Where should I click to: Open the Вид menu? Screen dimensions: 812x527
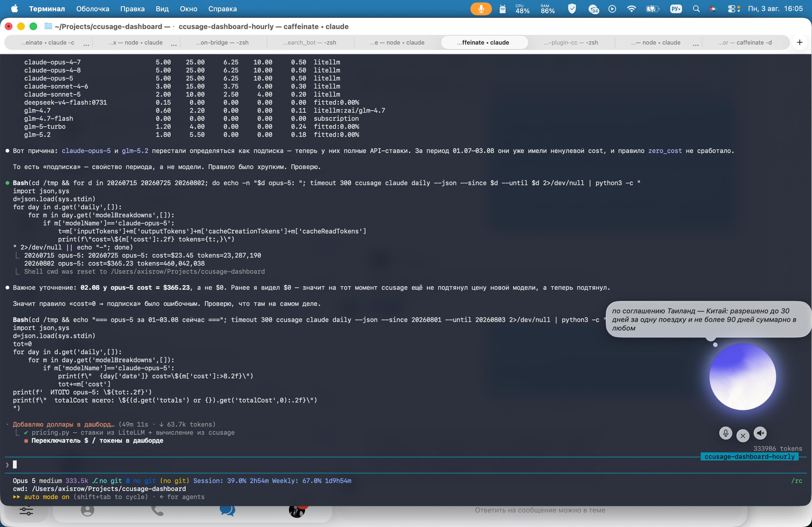tap(162, 9)
